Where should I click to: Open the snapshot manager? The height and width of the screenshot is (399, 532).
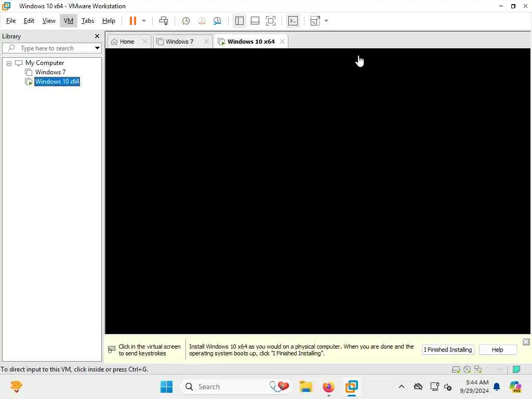click(218, 21)
